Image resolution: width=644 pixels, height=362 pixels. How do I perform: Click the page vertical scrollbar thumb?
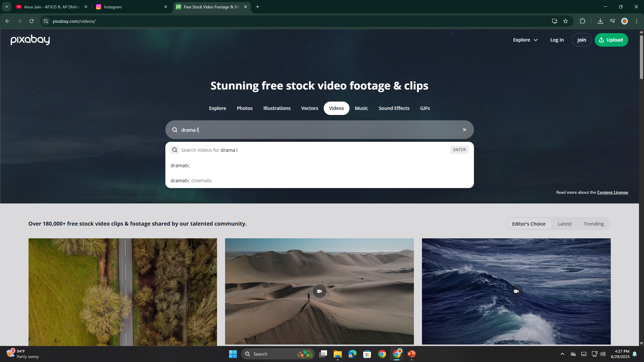tap(641, 57)
